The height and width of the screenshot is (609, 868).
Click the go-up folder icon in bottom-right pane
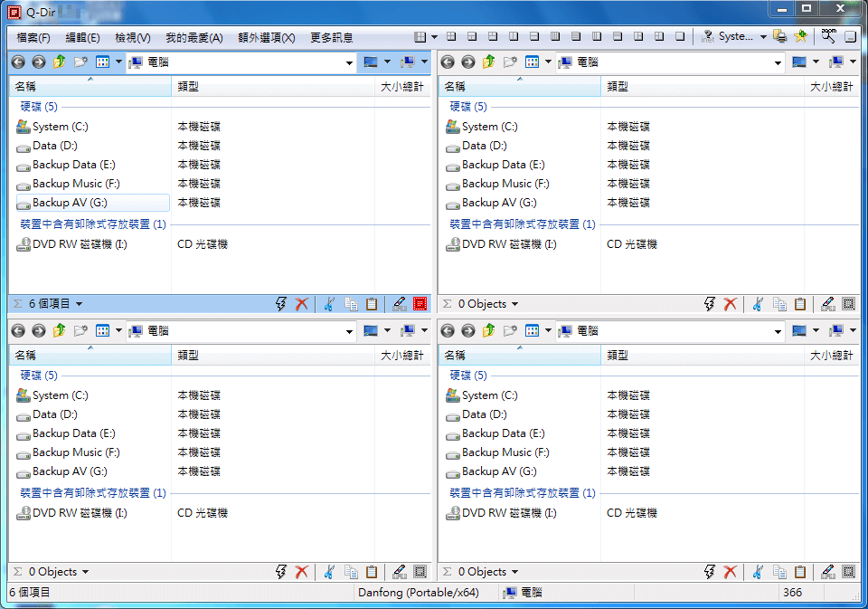coord(488,331)
